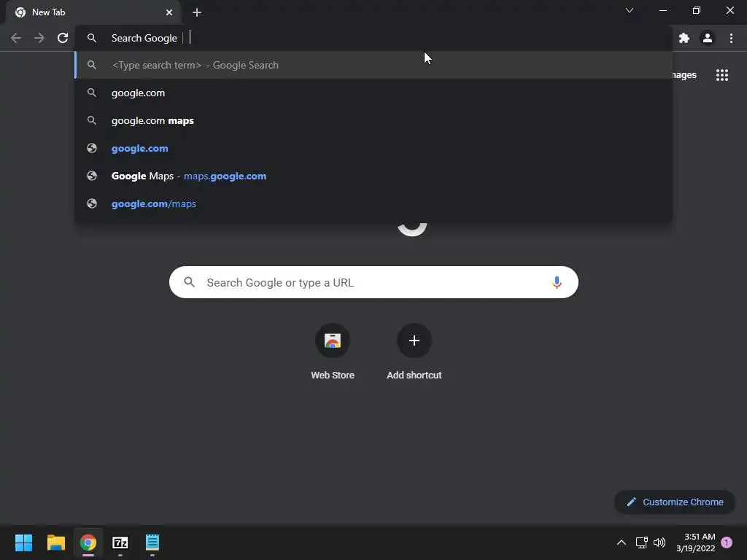
Task: Open the blue google.com URL suggestion
Action: (374, 148)
